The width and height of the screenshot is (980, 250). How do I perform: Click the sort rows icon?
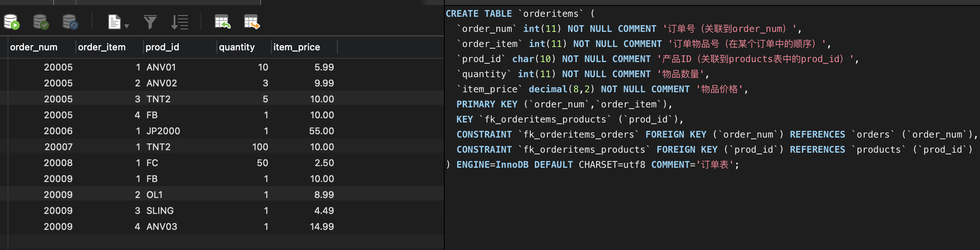pyautogui.click(x=180, y=22)
